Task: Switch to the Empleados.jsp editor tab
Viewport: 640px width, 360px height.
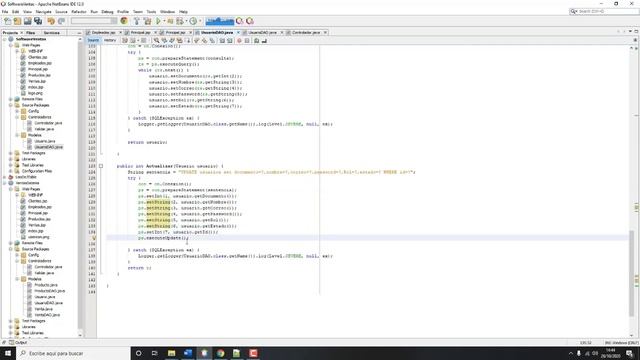Action: [x=103, y=32]
